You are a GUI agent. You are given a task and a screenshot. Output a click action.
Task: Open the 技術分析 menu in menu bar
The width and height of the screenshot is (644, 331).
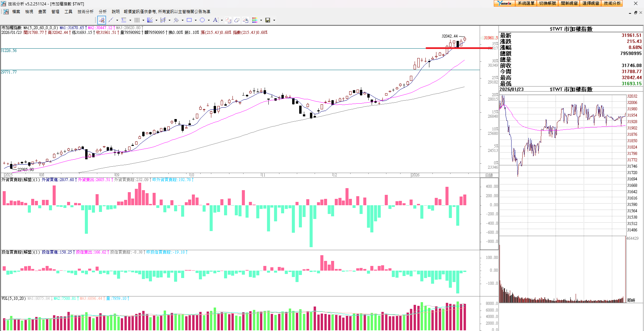pos(85,12)
